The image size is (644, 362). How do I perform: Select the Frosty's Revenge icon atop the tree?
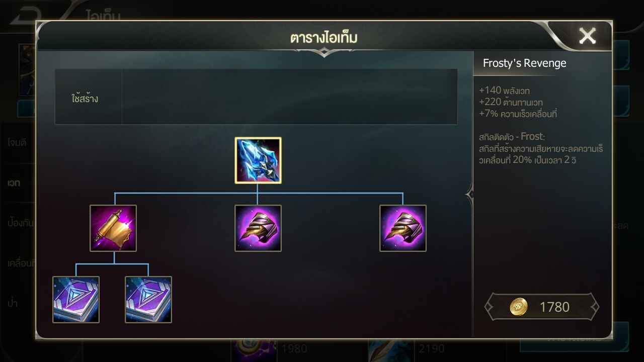258,160
